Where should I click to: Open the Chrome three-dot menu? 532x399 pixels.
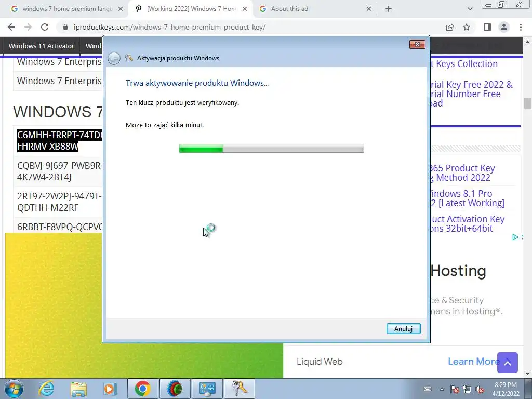click(x=521, y=27)
